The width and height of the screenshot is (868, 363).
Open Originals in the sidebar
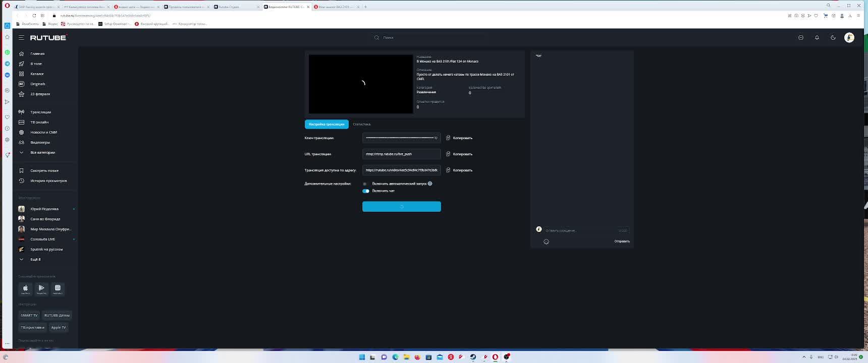[x=38, y=84]
